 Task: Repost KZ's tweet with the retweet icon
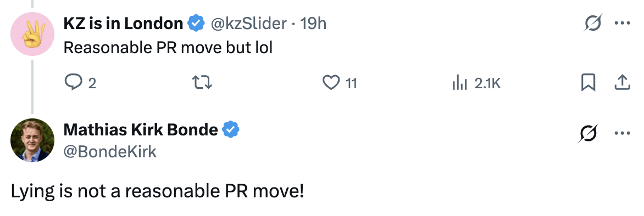point(202,83)
